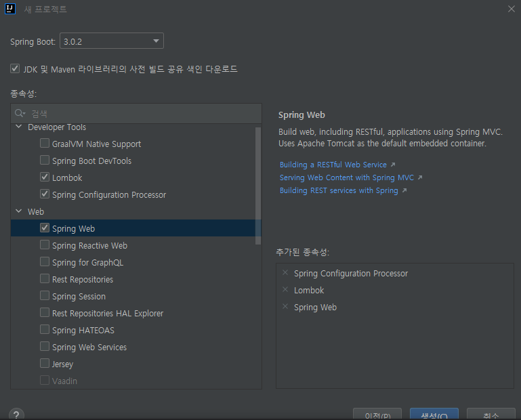
Task: Open Building a RESTful Web Service link
Action: pos(333,165)
